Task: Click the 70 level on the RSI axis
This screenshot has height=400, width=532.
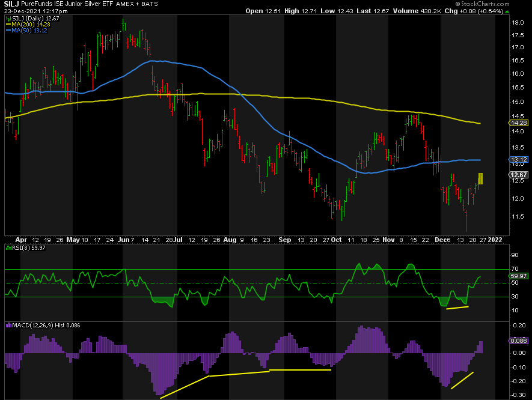Action: pyautogui.click(x=515, y=269)
